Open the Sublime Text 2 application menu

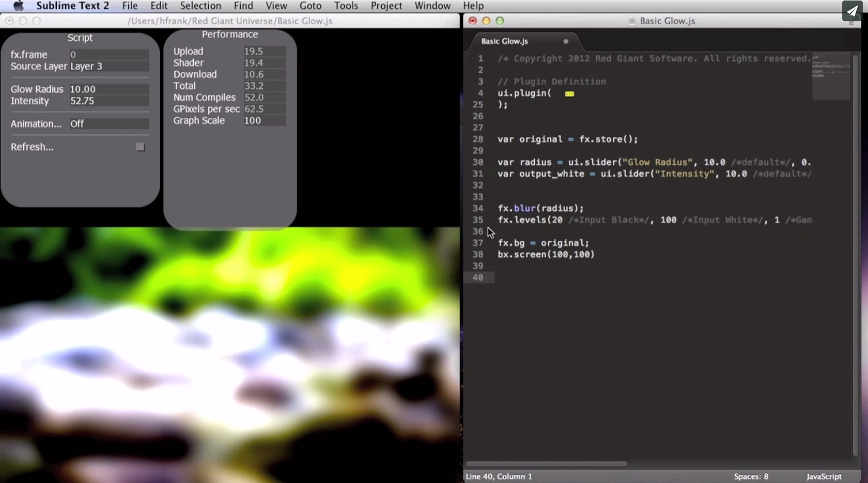72,6
